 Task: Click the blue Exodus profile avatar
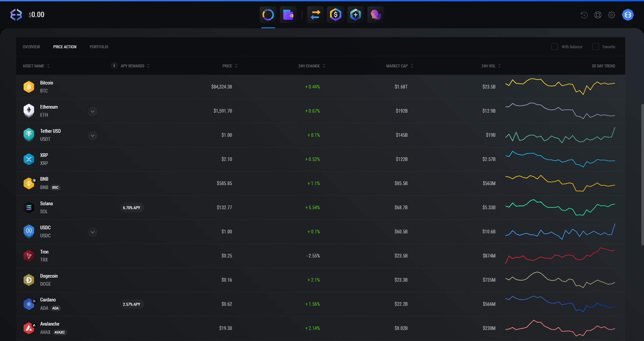click(x=628, y=15)
